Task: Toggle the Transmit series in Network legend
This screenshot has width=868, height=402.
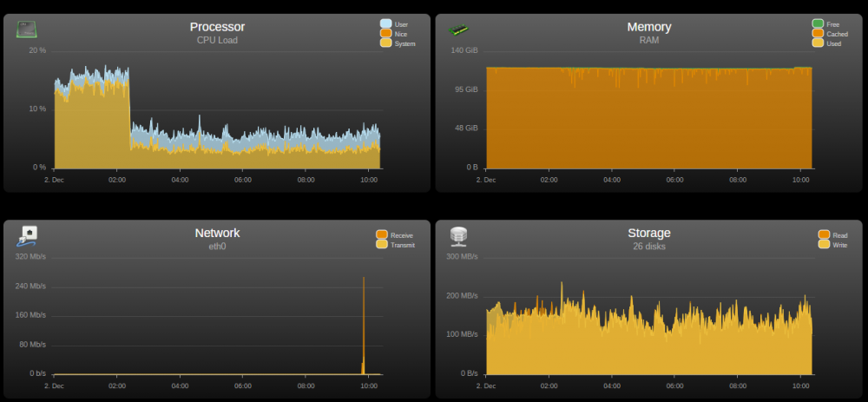Action: coord(395,245)
